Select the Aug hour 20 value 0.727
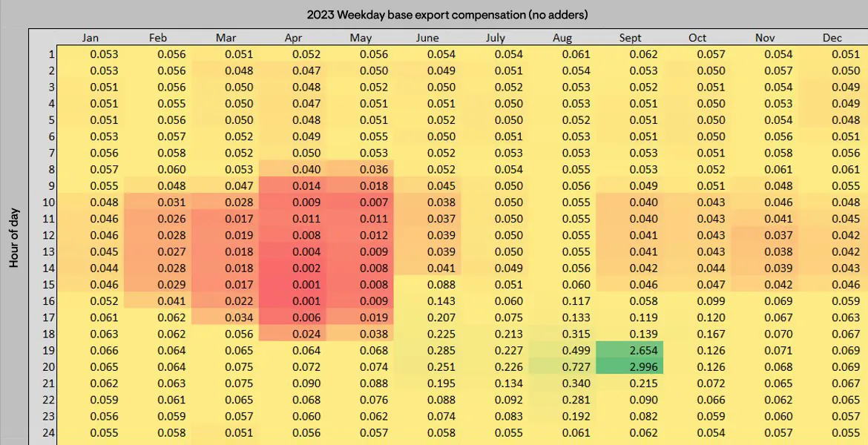 562,366
